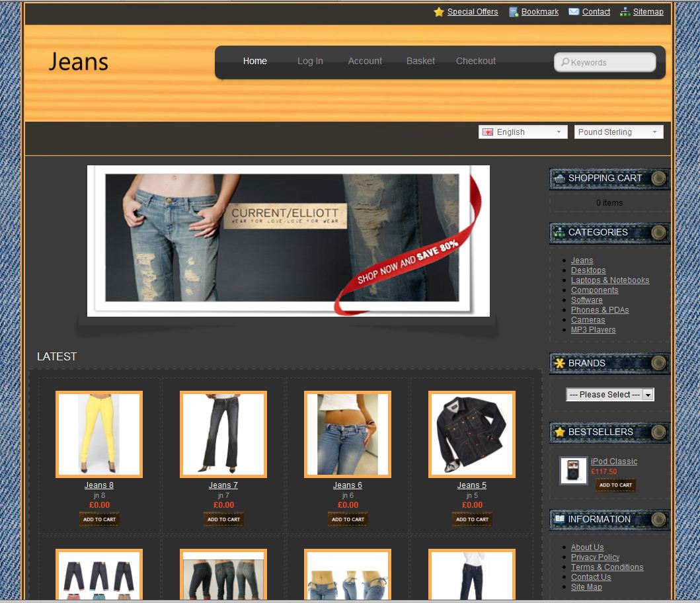The height and width of the screenshot is (603, 700).
Task: Open the Sitemap link at top
Action: click(648, 12)
